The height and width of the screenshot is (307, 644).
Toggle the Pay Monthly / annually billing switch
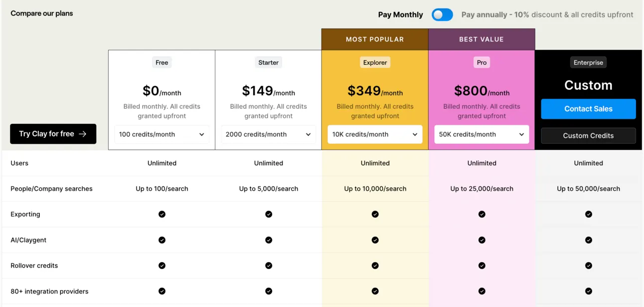click(x=442, y=15)
